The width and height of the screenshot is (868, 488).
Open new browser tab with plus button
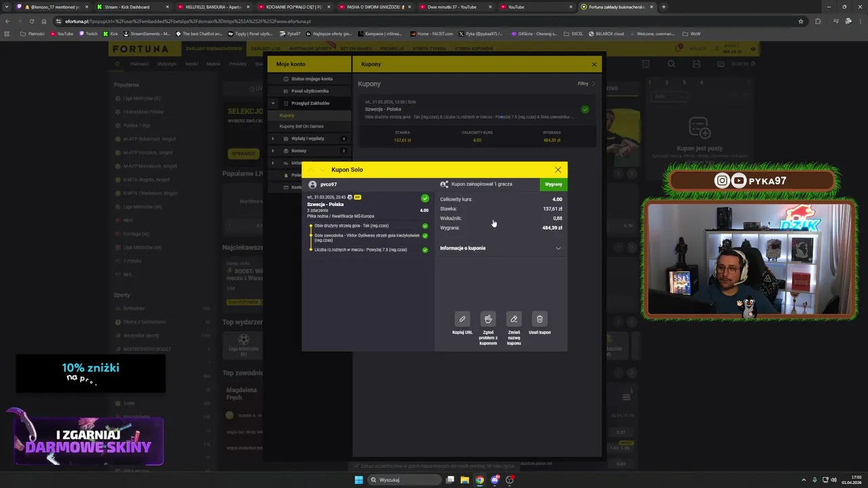click(664, 7)
